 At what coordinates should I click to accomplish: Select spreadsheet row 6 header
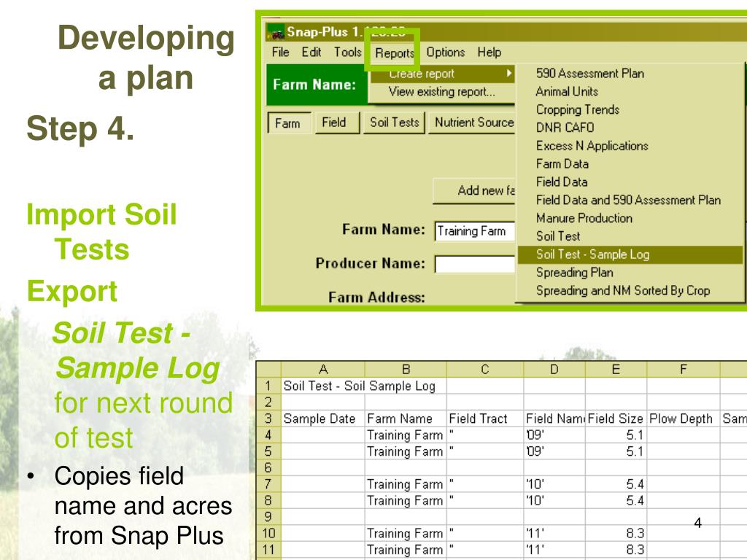tap(268, 467)
